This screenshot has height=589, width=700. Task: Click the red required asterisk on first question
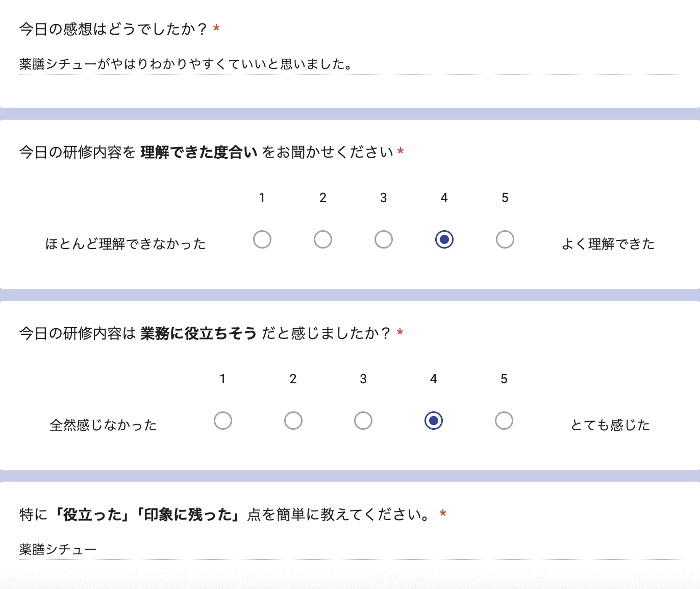pos(216,29)
